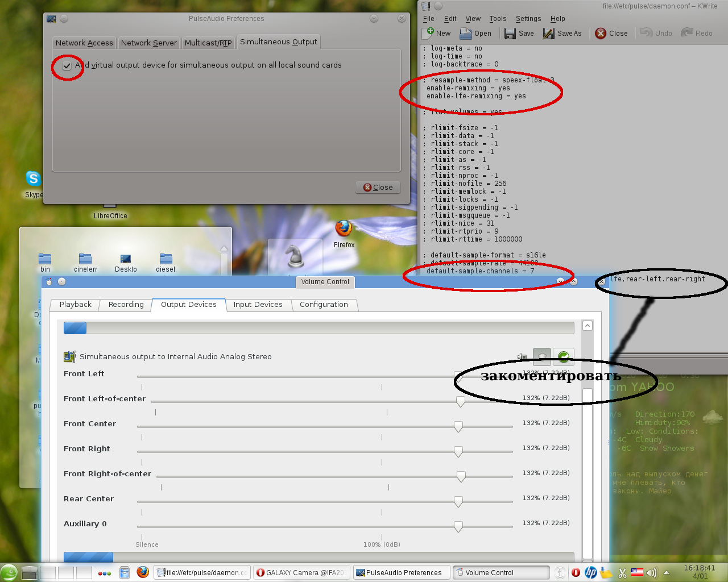Click the Firefox launcher in taskbar
The height and width of the screenshot is (582, 728).
(x=143, y=572)
